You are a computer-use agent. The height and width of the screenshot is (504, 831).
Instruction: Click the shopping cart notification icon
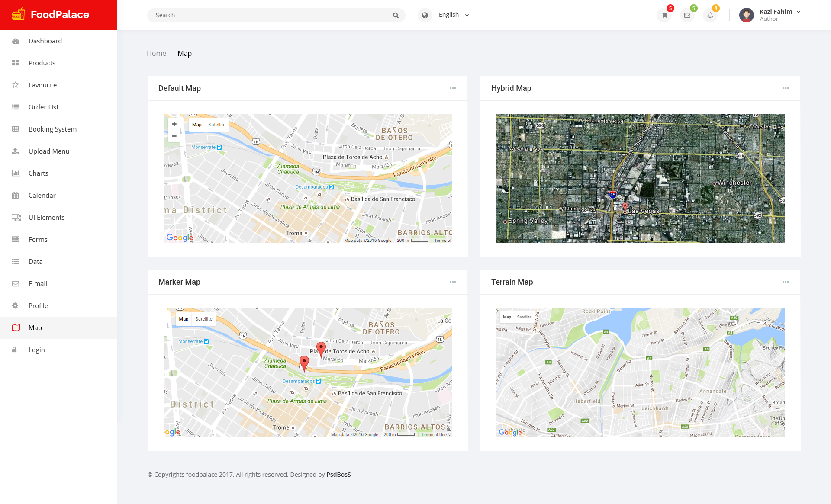pyautogui.click(x=664, y=16)
